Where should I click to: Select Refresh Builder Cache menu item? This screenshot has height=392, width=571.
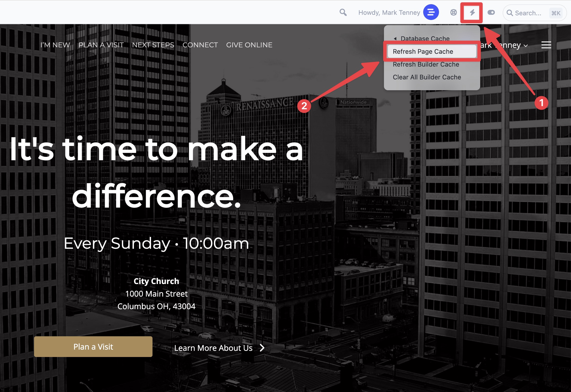(x=426, y=64)
